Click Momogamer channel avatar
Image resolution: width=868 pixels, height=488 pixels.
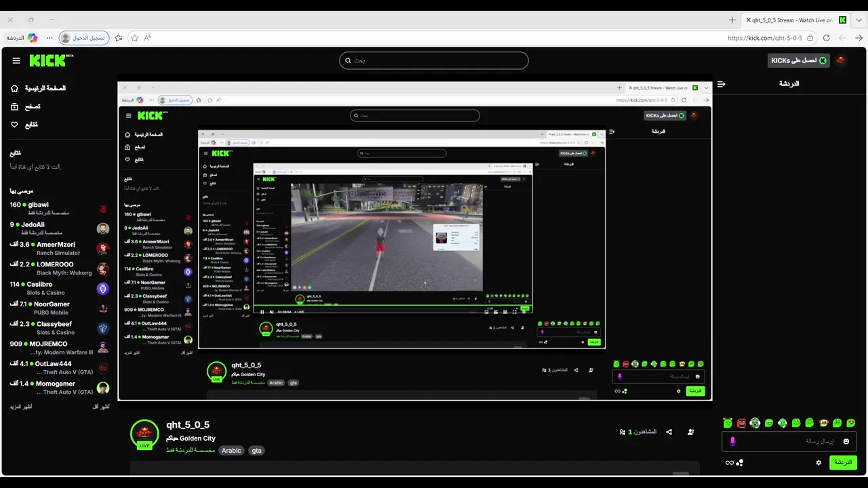[103, 388]
